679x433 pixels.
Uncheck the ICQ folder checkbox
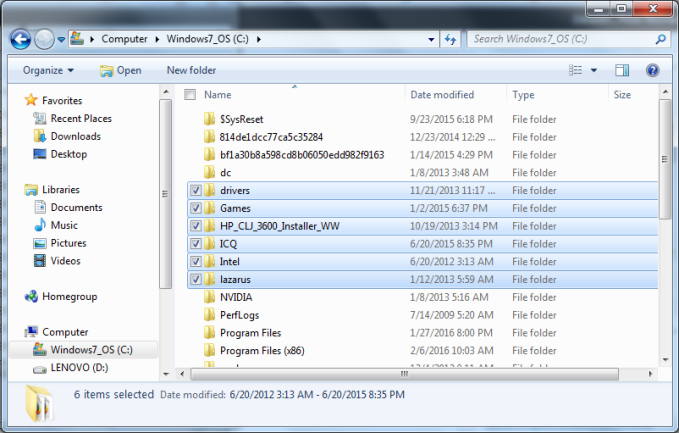(x=196, y=243)
